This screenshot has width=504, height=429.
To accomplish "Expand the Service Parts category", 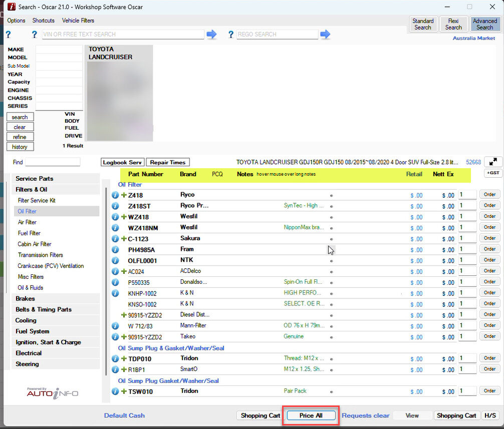I will pos(56,179).
